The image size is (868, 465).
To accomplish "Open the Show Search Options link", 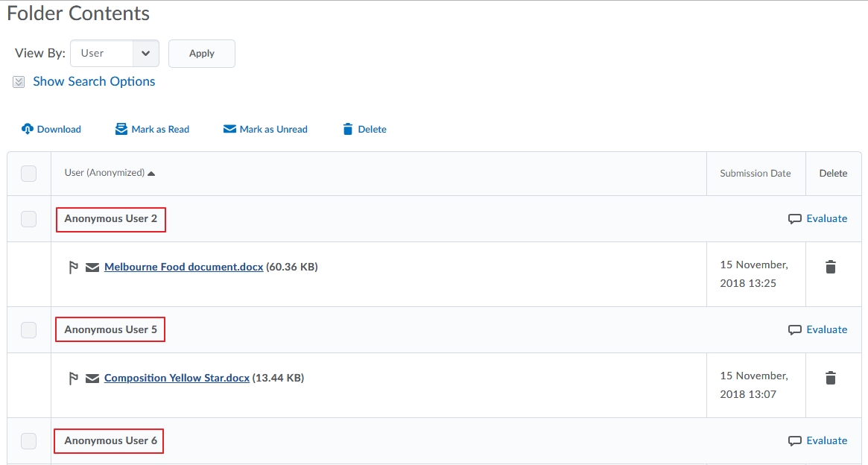I will tap(94, 81).
